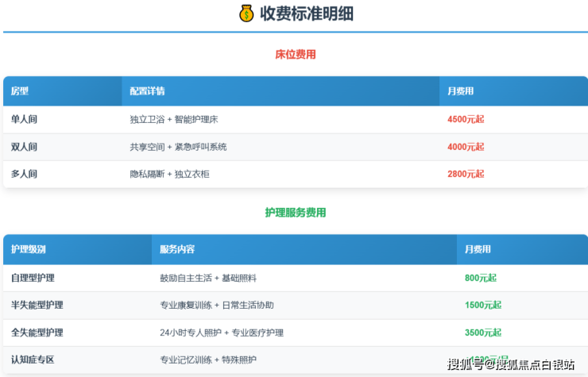Click the 3500元起 nursing fee

click(483, 333)
